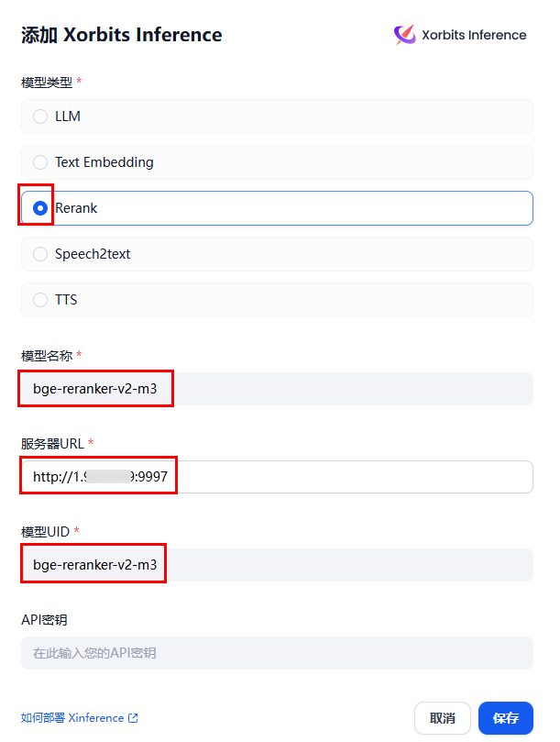Select the LLM radio button

pyautogui.click(x=40, y=116)
